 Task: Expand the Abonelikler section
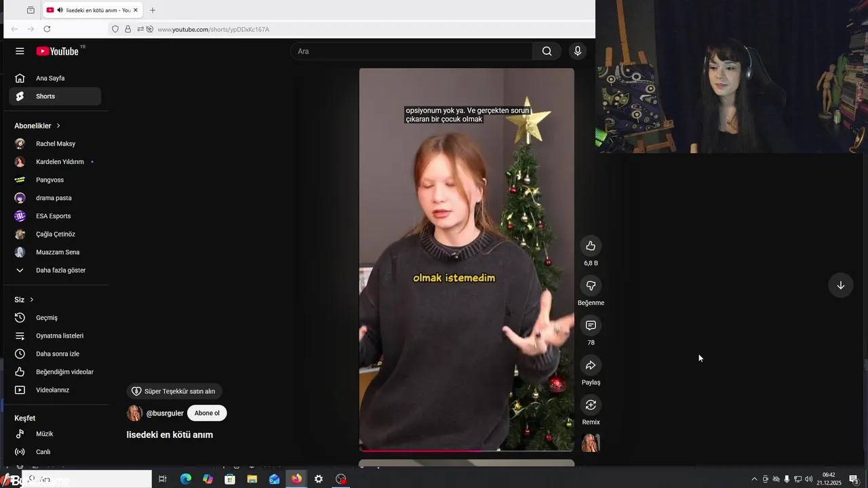[x=38, y=125]
